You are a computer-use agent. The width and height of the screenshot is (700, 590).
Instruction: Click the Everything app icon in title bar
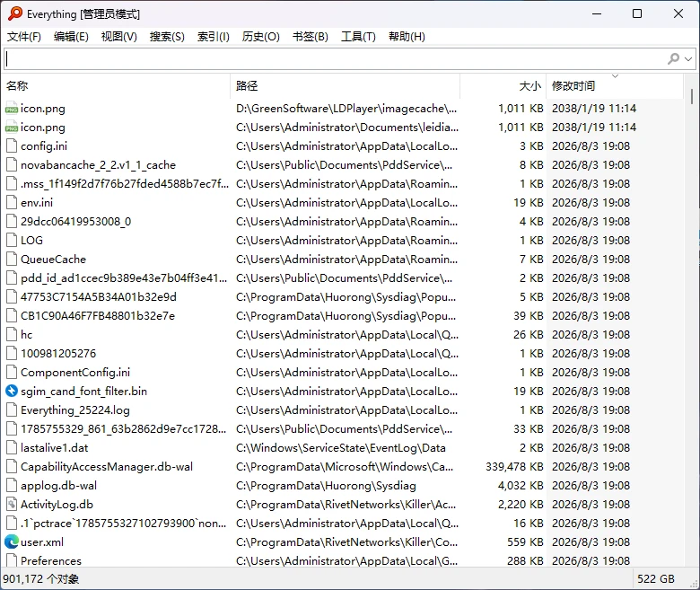pyautogui.click(x=15, y=13)
